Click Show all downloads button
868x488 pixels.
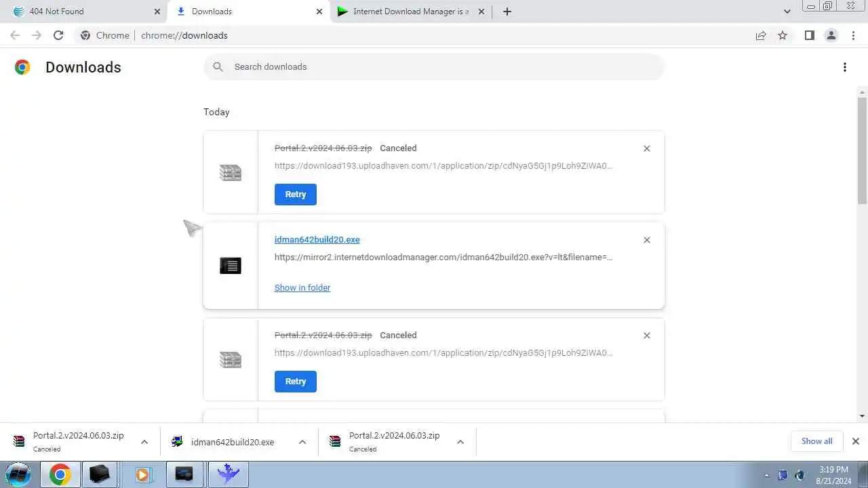tap(817, 441)
